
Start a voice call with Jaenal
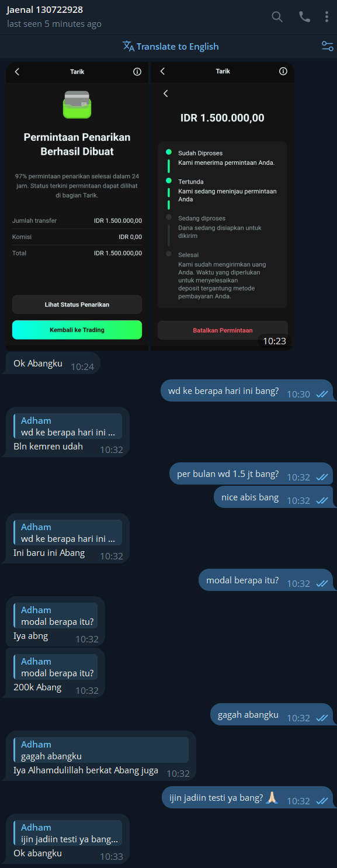tap(304, 17)
